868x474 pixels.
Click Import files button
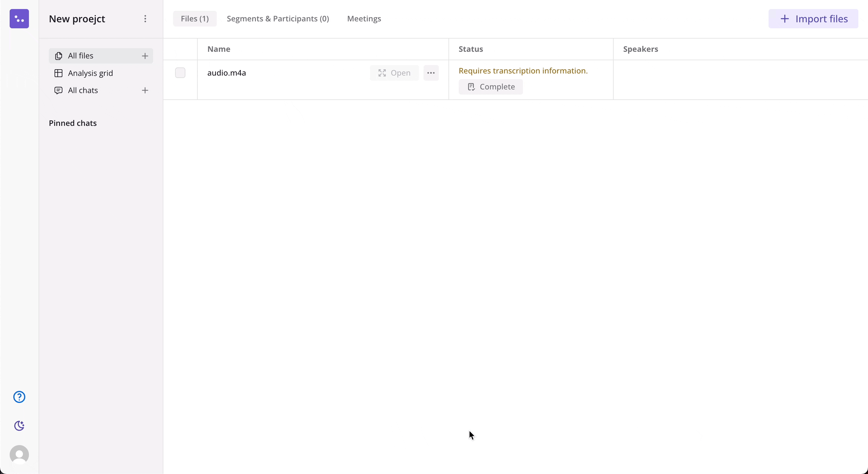(x=813, y=19)
